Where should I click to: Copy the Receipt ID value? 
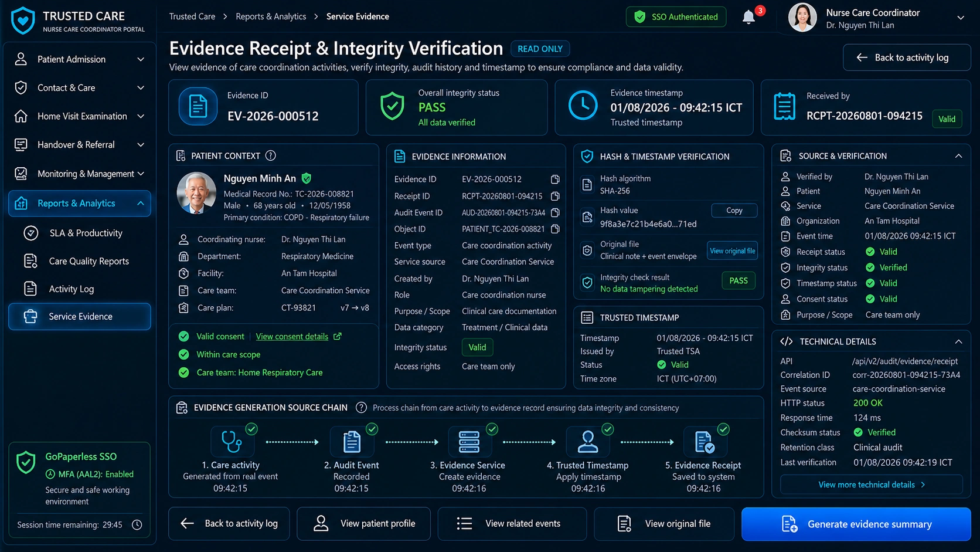[555, 196]
